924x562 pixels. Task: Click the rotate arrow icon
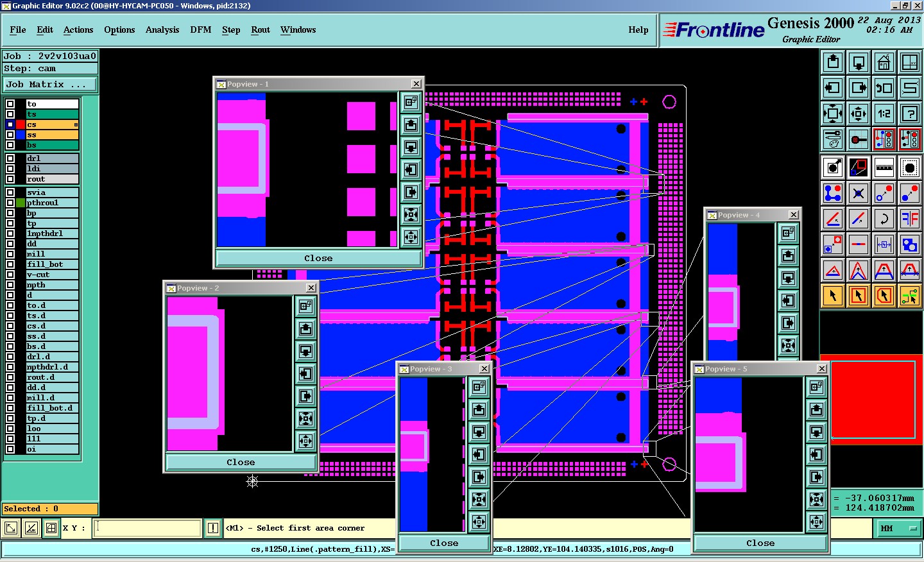click(x=884, y=219)
